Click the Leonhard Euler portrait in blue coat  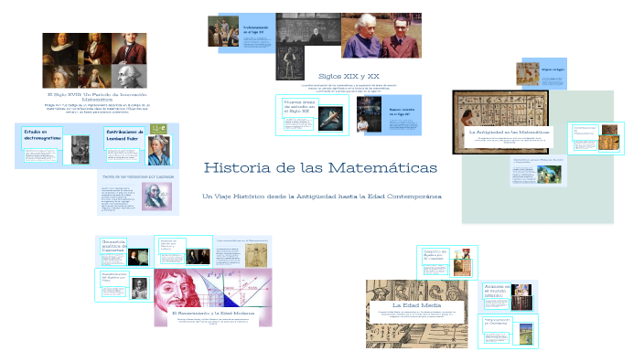[x=159, y=150]
